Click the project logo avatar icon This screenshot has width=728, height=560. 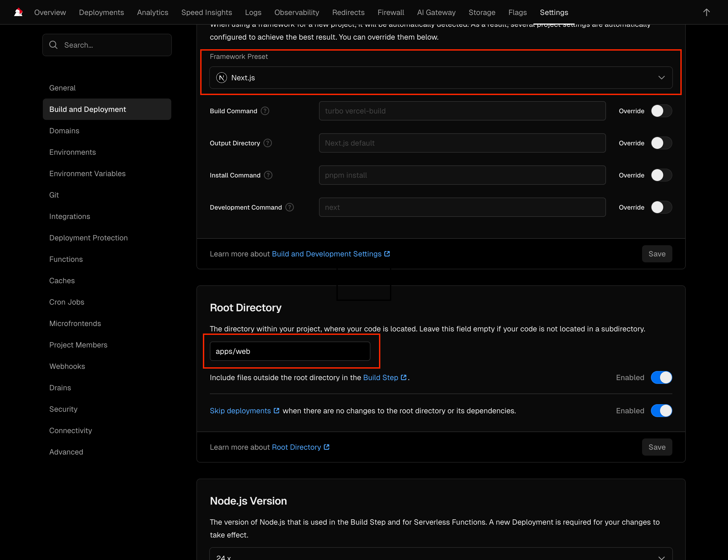(x=18, y=12)
